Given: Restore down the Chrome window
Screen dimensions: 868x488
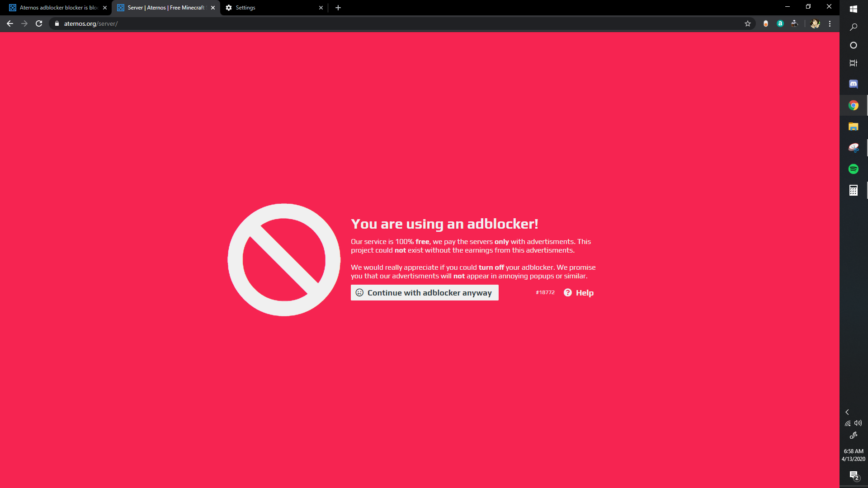Looking at the screenshot, I should click(x=808, y=7).
